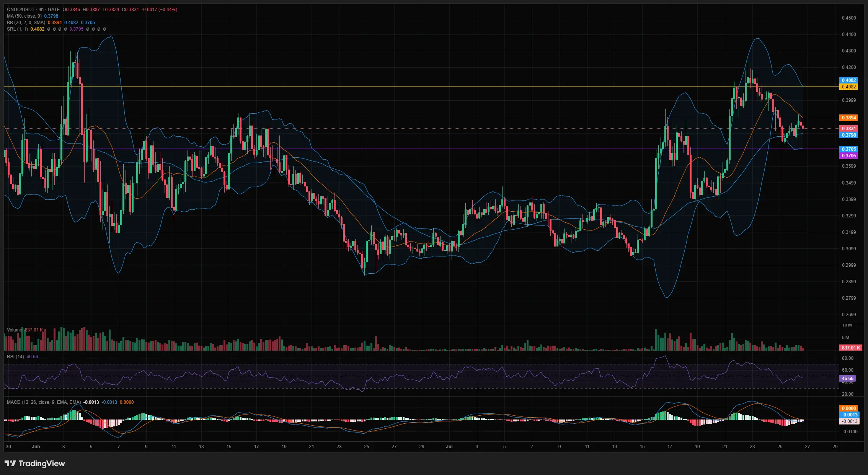The height and width of the screenshot is (475, 868).
Task: Click the Jul label on the time axis
Action: pos(449,447)
